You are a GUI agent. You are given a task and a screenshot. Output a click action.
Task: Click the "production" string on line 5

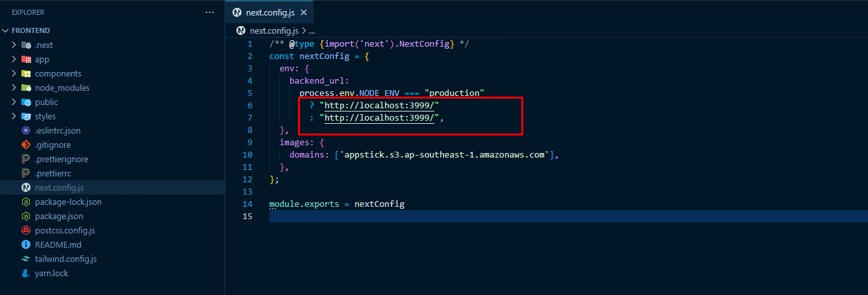click(x=454, y=93)
